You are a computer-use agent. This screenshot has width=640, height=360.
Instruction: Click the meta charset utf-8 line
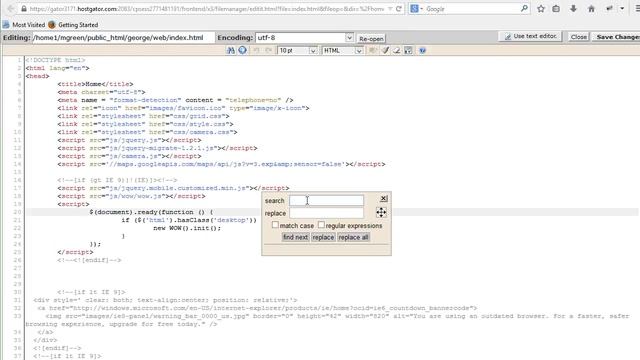pos(101,92)
